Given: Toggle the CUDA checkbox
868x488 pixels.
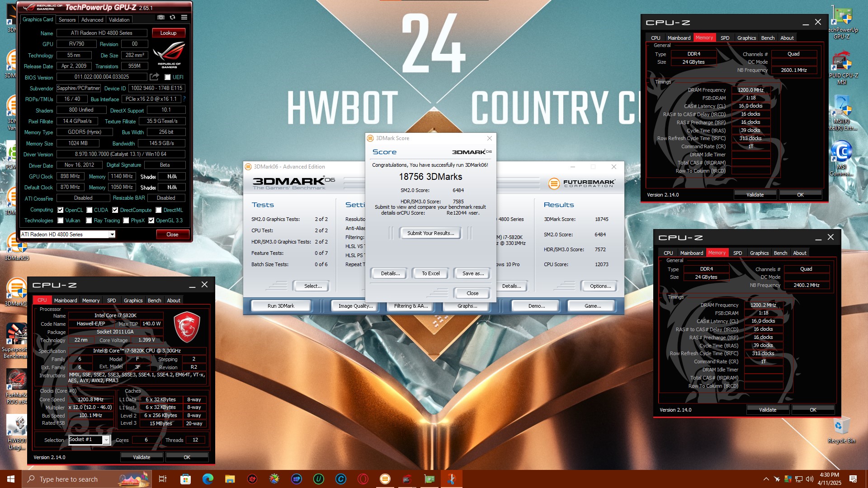Looking at the screenshot, I should pos(90,210).
